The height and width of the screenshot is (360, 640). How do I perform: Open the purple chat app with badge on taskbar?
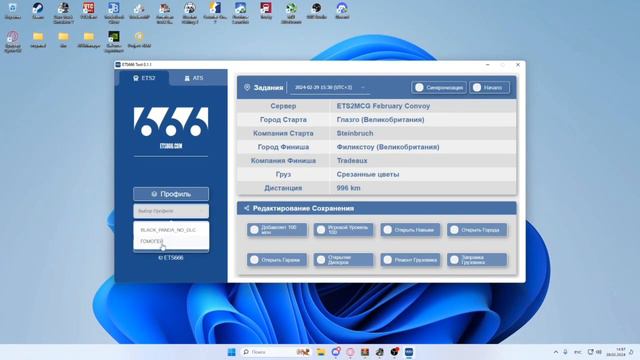tap(336, 352)
